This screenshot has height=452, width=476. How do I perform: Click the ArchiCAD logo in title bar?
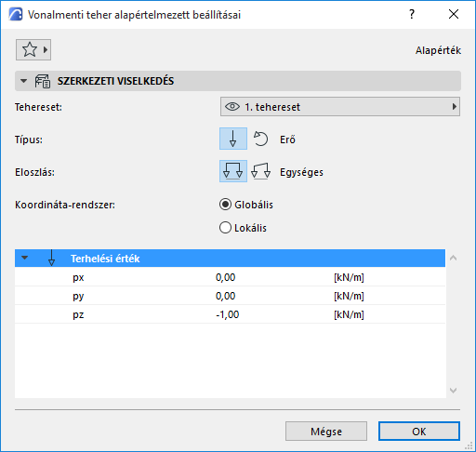click(x=16, y=14)
